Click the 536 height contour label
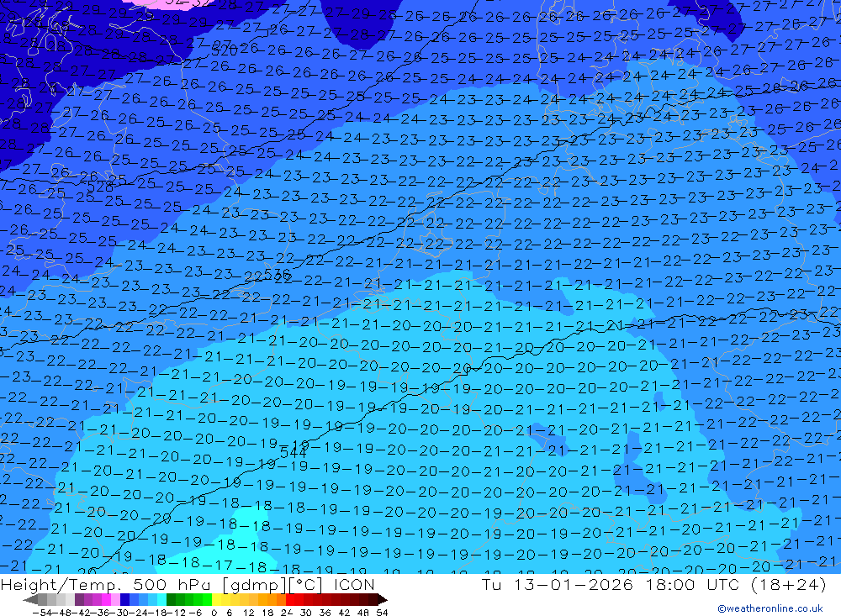 pos(278,275)
